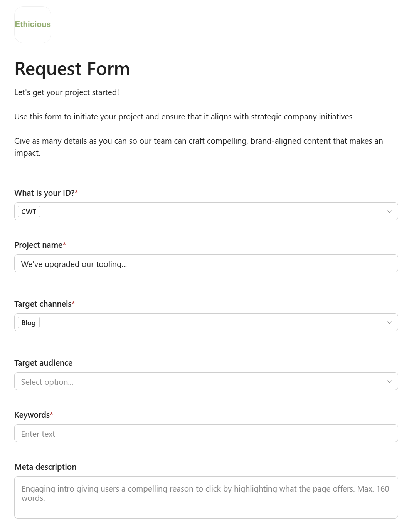Select the CWT tag chip

click(x=29, y=211)
